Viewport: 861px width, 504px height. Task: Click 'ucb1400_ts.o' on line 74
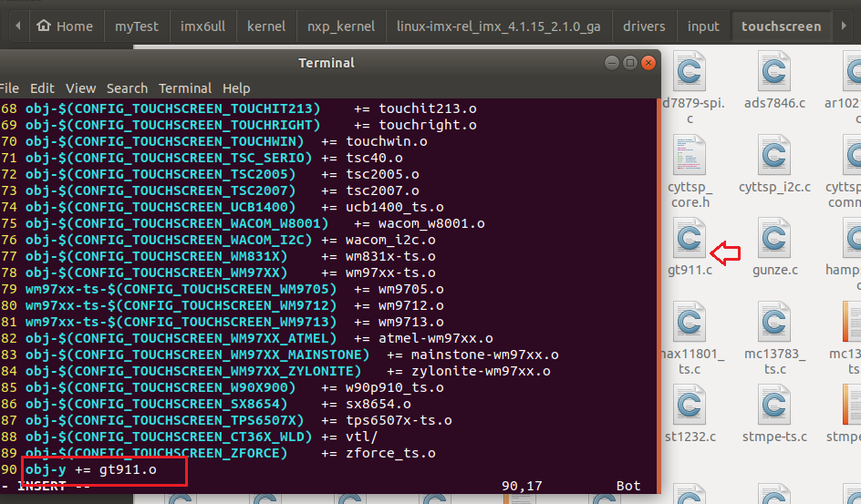click(395, 207)
